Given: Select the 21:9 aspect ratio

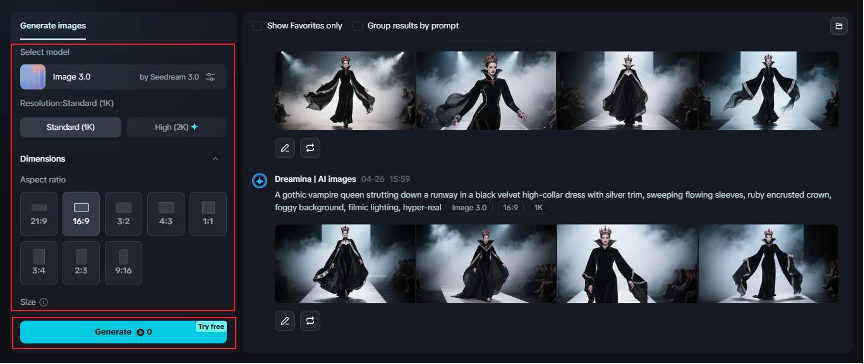Looking at the screenshot, I should [x=39, y=214].
